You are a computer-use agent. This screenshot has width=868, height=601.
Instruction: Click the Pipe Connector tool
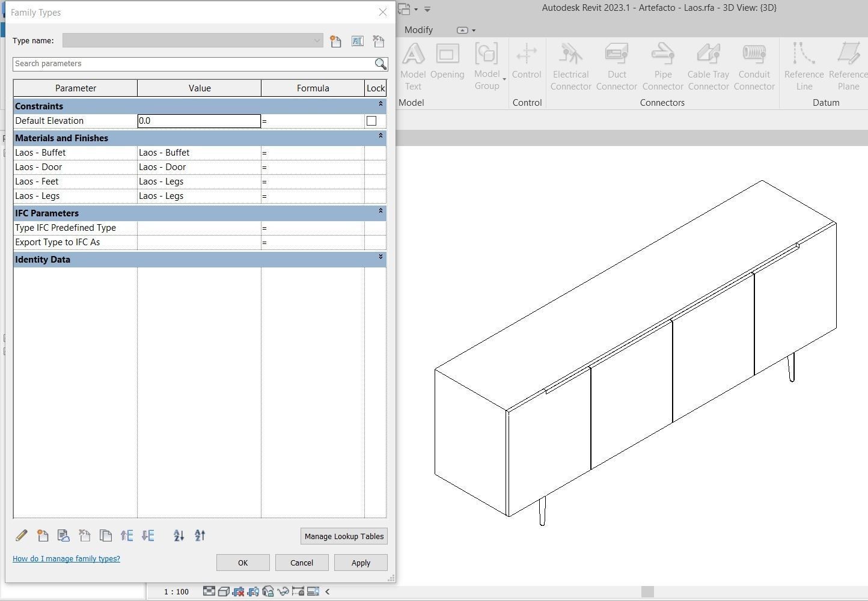(663, 66)
